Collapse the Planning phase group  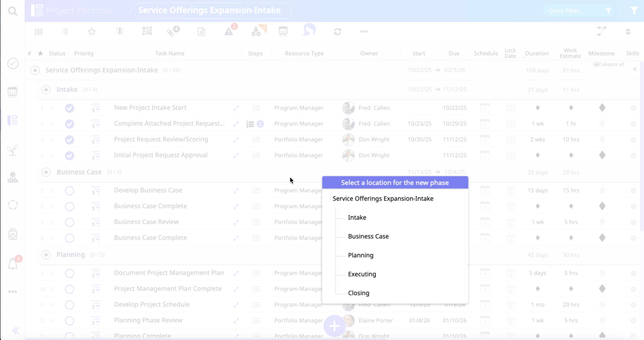point(46,255)
